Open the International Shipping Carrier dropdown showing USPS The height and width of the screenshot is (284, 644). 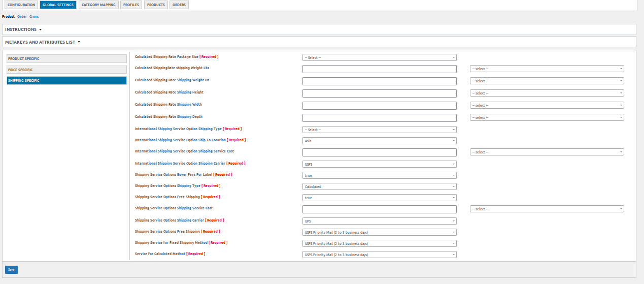pos(379,164)
